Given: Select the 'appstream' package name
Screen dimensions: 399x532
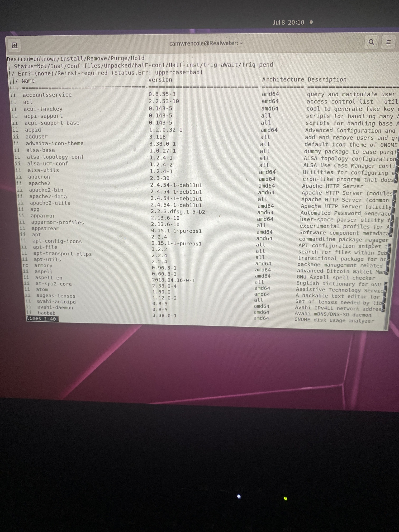Looking at the screenshot, I should point(45,229).
